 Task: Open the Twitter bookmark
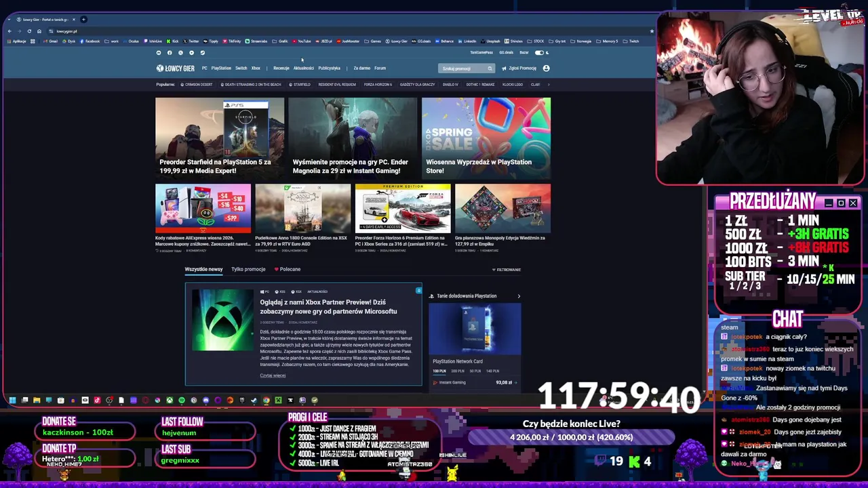(191, 41)
